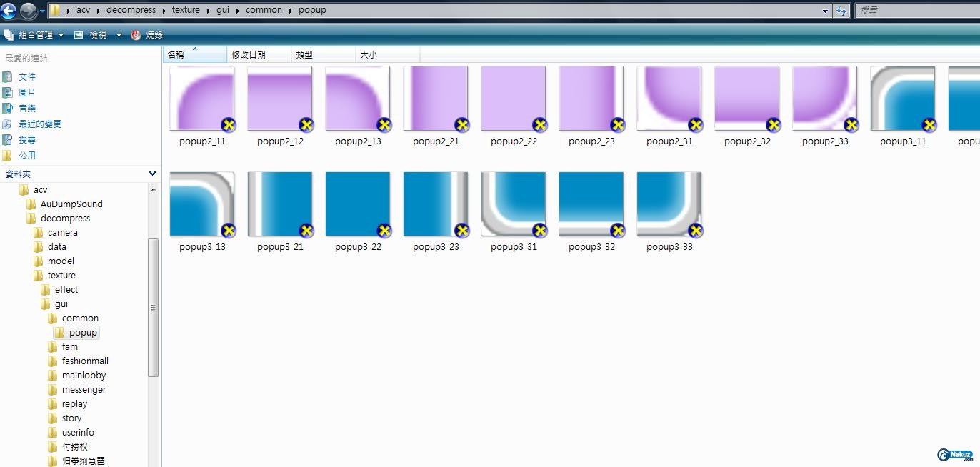Sort by the 修改日期 column header
Screen dimensions: 980x467
259,54
